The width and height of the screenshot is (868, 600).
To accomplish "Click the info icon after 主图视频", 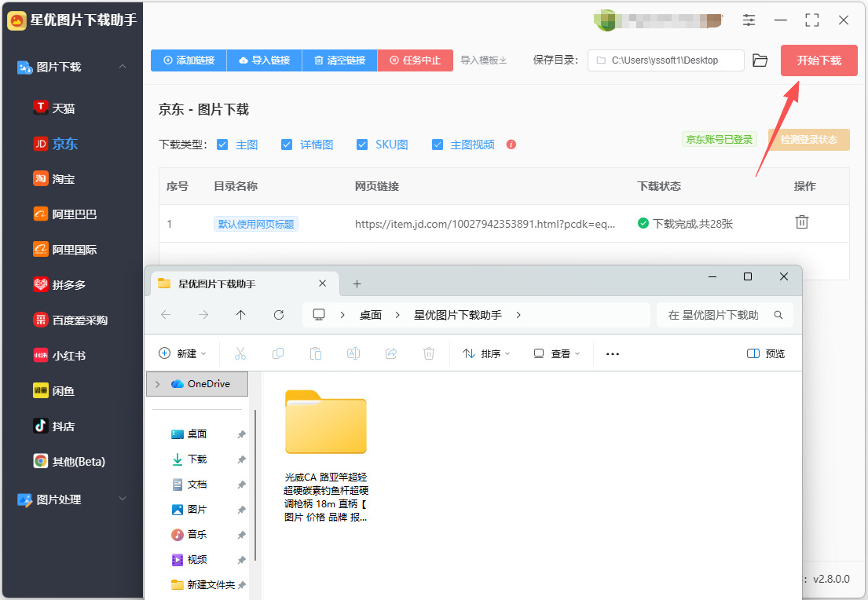I will click(511, 145).
